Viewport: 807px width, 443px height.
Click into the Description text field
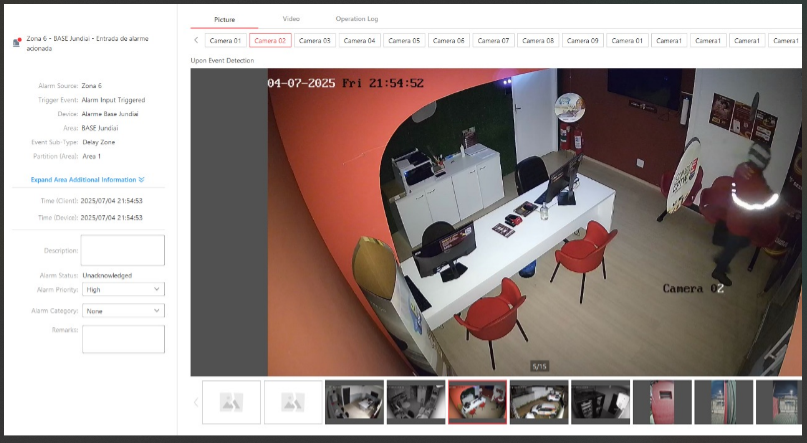(122, 250)
